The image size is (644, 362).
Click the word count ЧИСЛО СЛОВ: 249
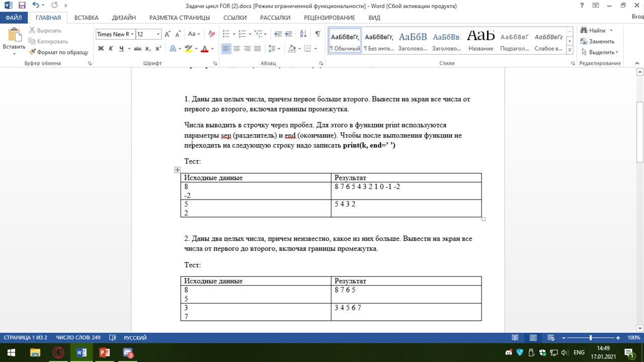point(78,338)
